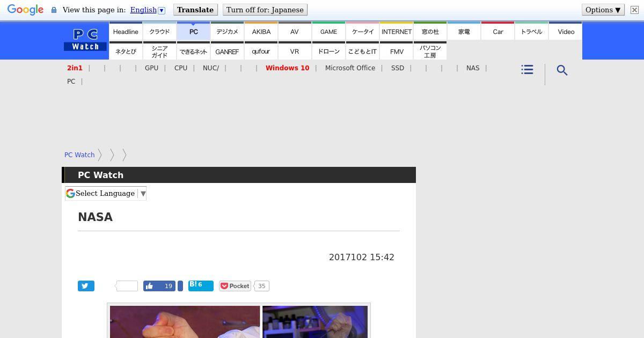Open the Video tab

(x=566, y=32)
